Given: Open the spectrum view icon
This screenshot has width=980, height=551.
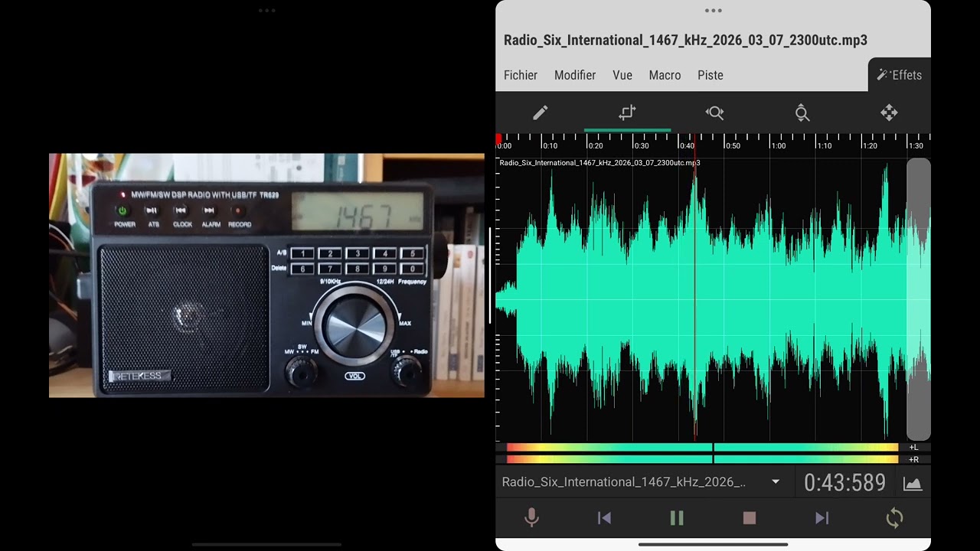Looking at the screenshot, I should pyautogui.click(x=913, y=483).
